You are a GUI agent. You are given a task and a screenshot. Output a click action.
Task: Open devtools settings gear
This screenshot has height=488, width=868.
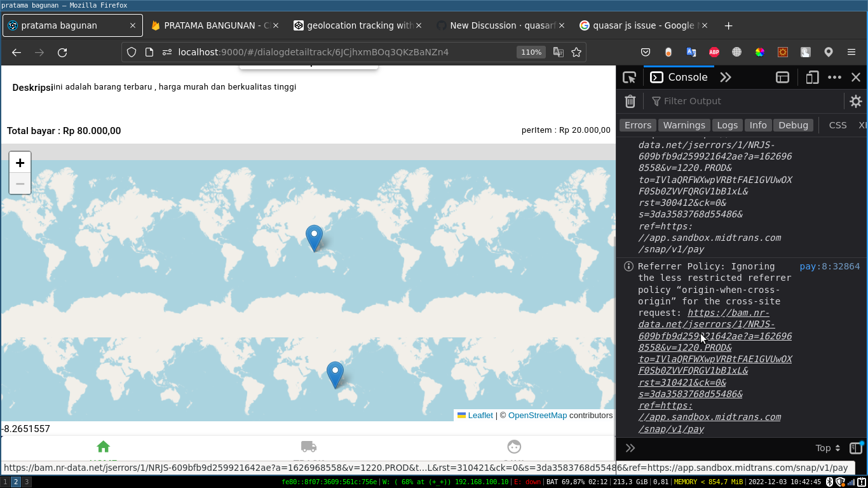tap(856, 101)
